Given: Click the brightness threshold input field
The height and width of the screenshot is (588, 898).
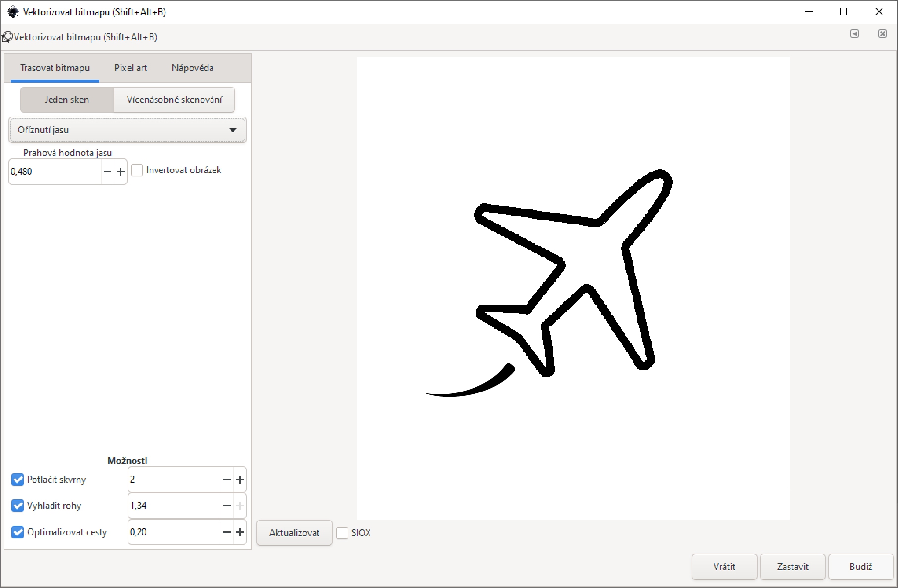Looking at the screenshot, I should pos(54,172).
